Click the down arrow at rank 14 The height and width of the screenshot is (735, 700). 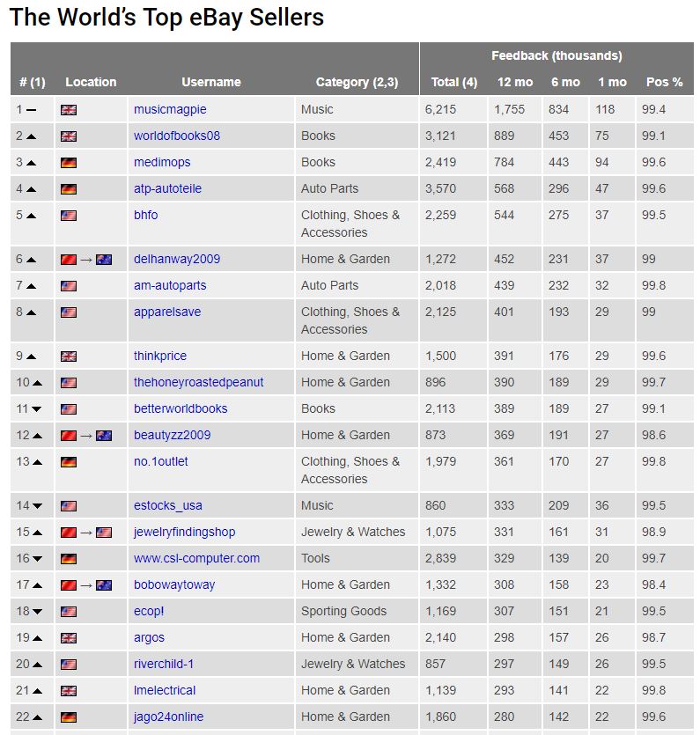pyautogui.click(x=37, y=506)
